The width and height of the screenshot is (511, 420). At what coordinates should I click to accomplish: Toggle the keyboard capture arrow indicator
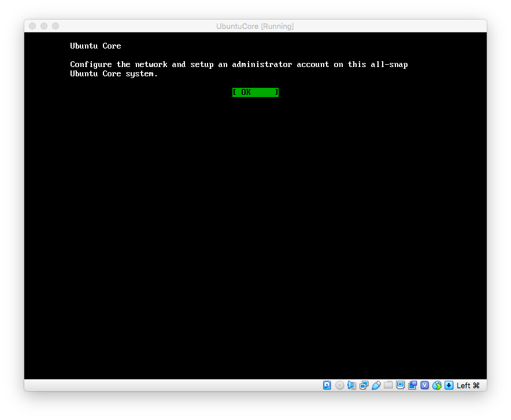[449, 385]
